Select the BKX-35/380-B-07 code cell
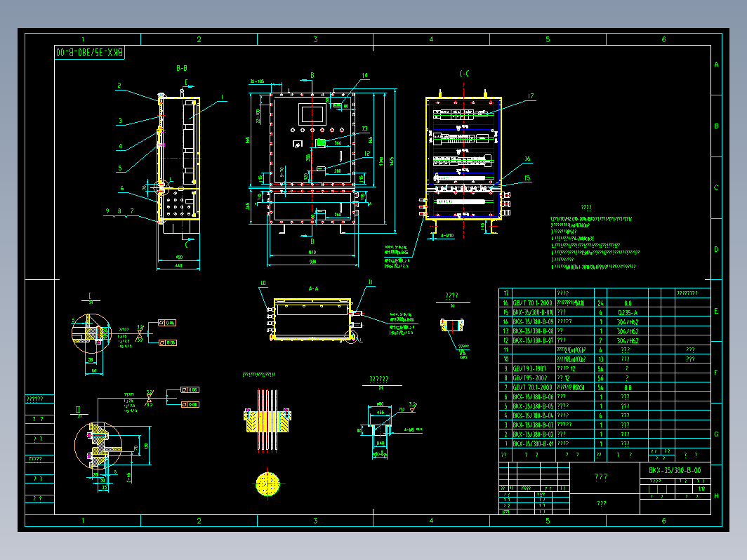 pyautogui.click(x=533, y=340)
